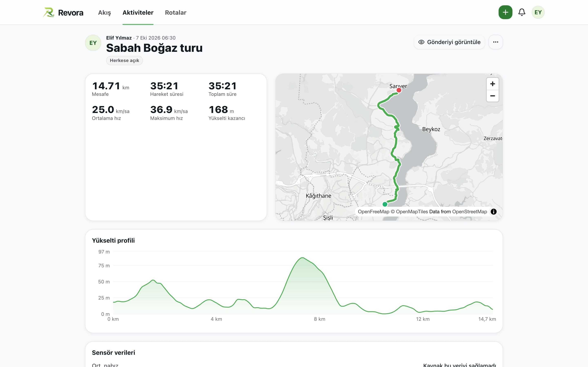This screenshot has width=588, height=367.
Task: Click the map zoom in icon
Action: (x=492, y=84)
